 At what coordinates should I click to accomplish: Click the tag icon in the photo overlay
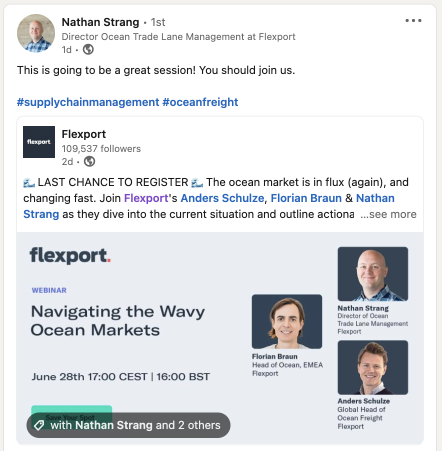[39, 425]
